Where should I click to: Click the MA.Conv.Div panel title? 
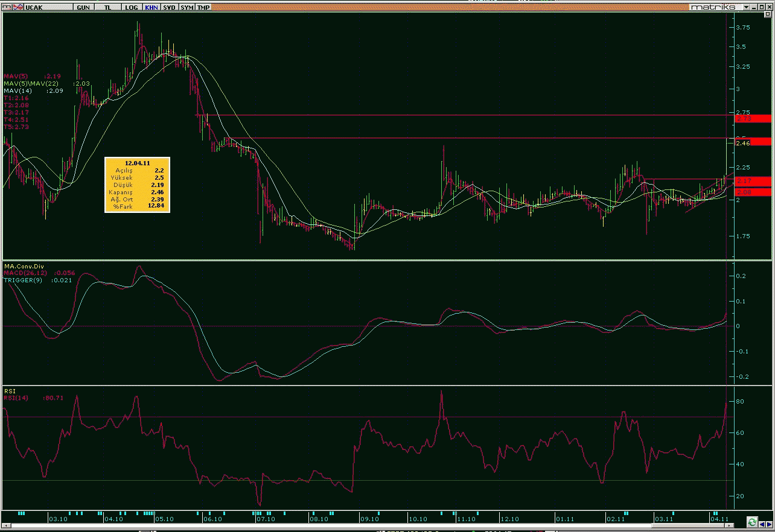point(24,266)
